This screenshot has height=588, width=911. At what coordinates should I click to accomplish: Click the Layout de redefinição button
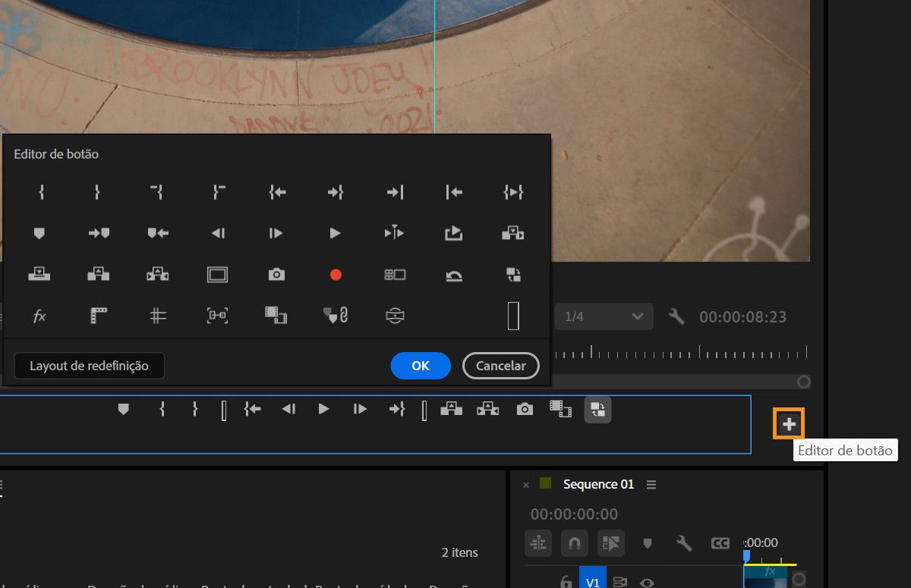coord(89,366)
